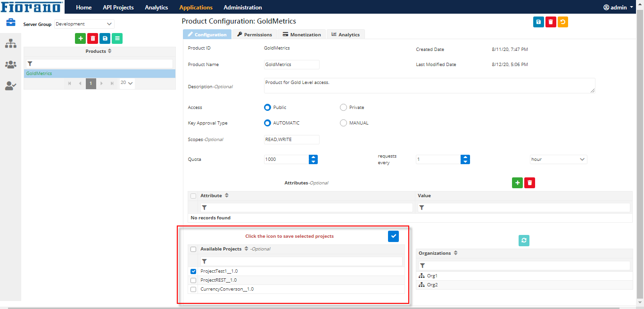The image size is (644, 309).
Task: Click the Fiorano logo
Action: [x=31, y=7]
